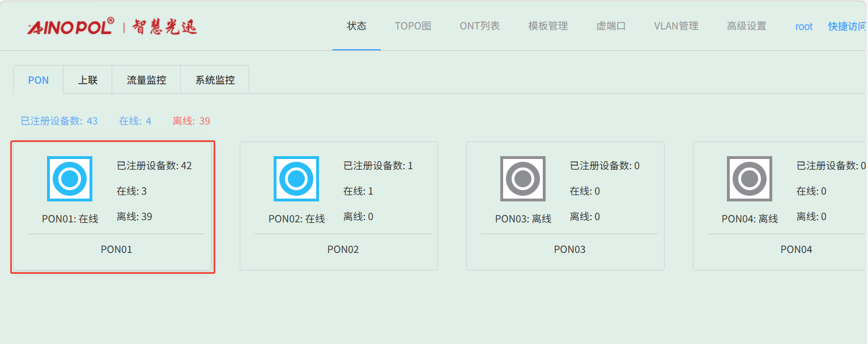Select VLAN管理 in the top navigation
The image size is (868, 344).
[676, 26]
